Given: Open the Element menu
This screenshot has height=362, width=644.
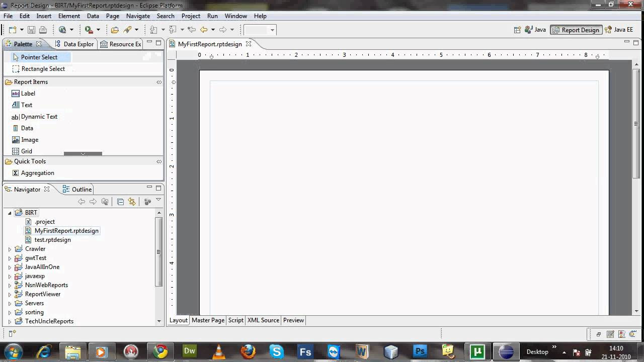Looking at the screenshot, I should (x=69, y=16).
